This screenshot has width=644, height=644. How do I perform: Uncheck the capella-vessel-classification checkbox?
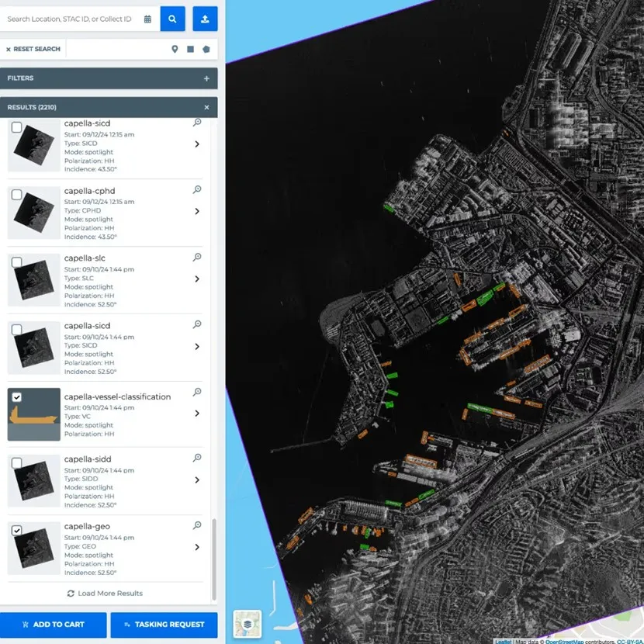pyautogui.click(x=17, y=397)
